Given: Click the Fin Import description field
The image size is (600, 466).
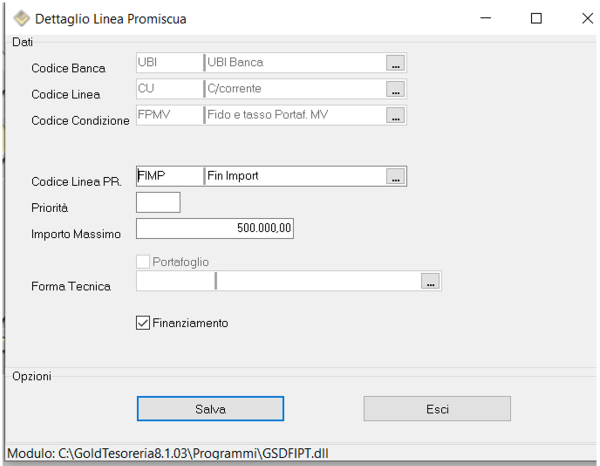Looking at the screenshot, I should 293,177.
